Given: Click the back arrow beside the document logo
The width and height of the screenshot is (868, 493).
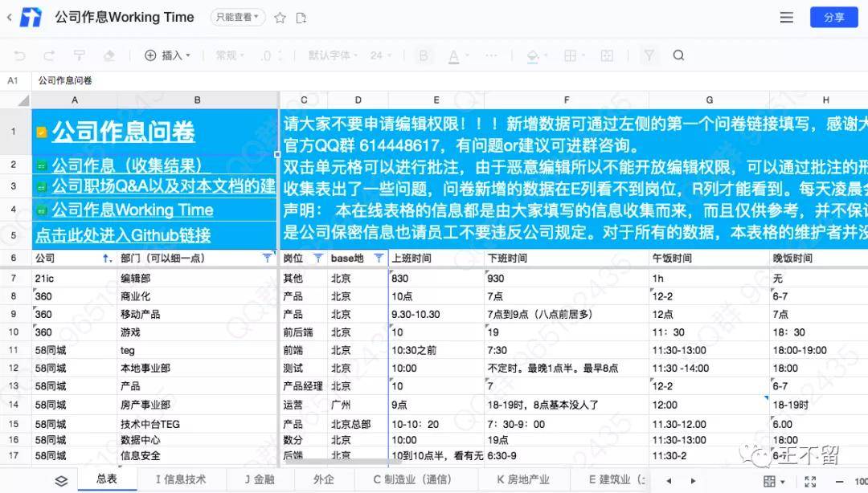Looking at the screenshot, I should [x=10, y=18].
